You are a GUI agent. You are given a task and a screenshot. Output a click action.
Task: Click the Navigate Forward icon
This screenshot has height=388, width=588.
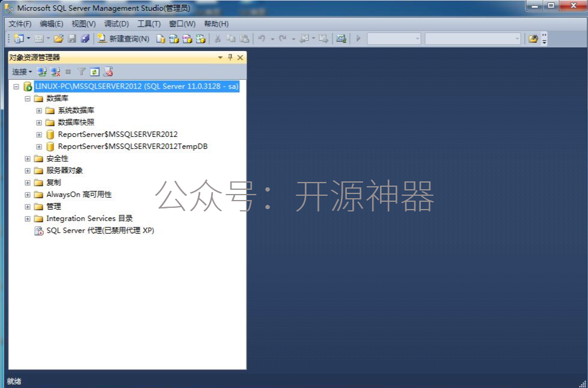point(323,38)
